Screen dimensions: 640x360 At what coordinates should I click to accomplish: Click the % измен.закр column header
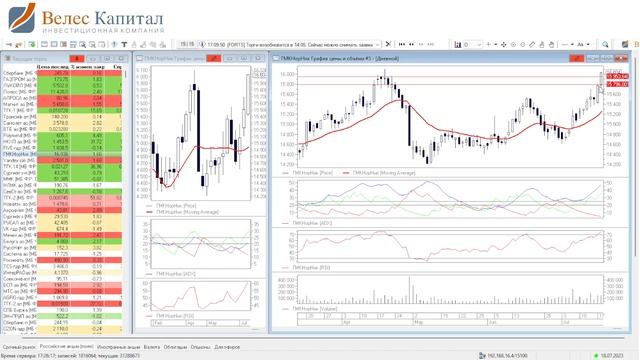[87, 67]
